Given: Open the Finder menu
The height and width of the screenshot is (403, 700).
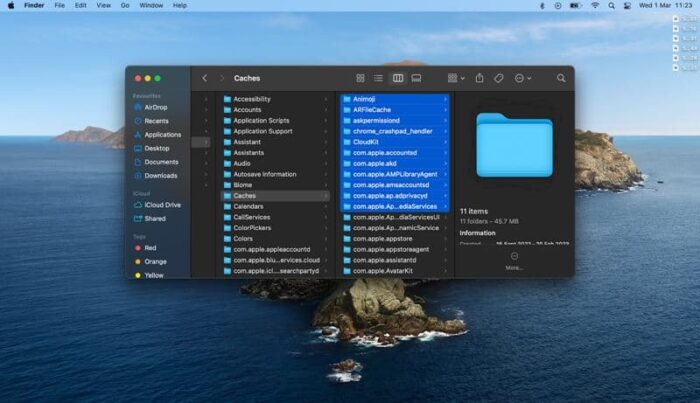Looking at the screenshot, I should pos(34,5).
